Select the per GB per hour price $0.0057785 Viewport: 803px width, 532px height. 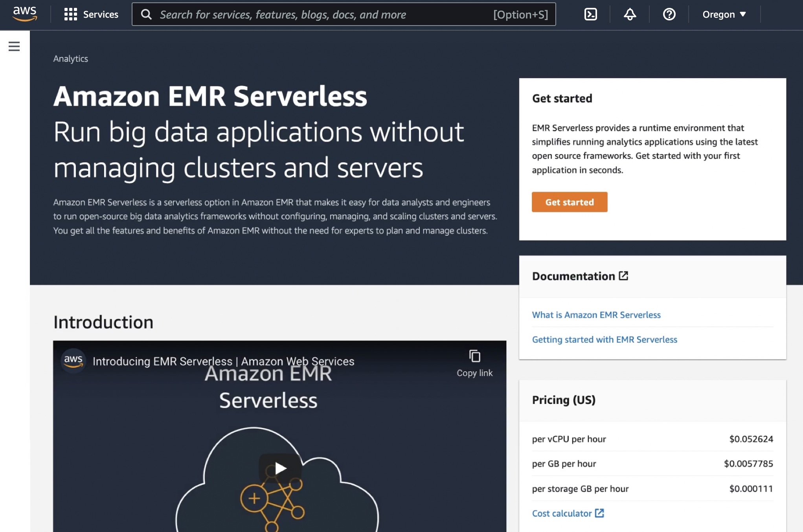click(x=748, y=464)
